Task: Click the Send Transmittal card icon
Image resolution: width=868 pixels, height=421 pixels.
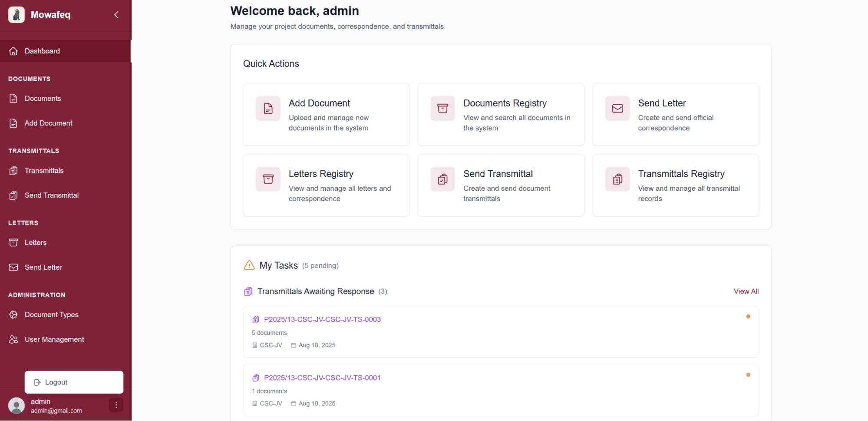Action: coord(442,179)
